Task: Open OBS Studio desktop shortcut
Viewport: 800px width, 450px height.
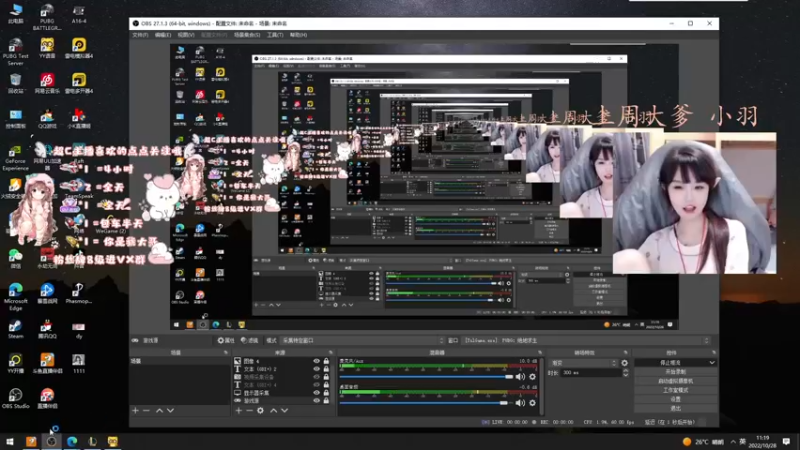Action: click(15, 398)
